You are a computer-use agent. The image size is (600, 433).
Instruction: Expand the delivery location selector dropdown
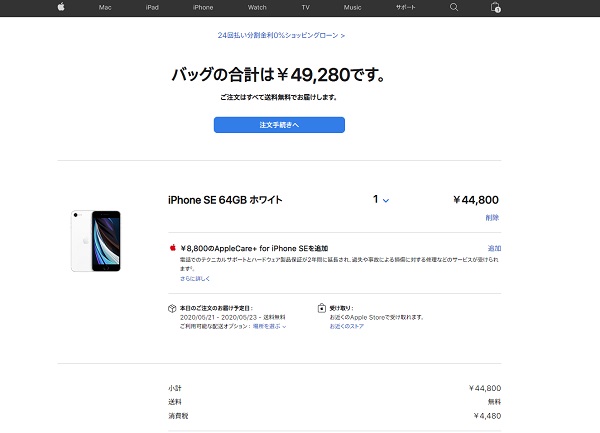click(x=269, y=326)
